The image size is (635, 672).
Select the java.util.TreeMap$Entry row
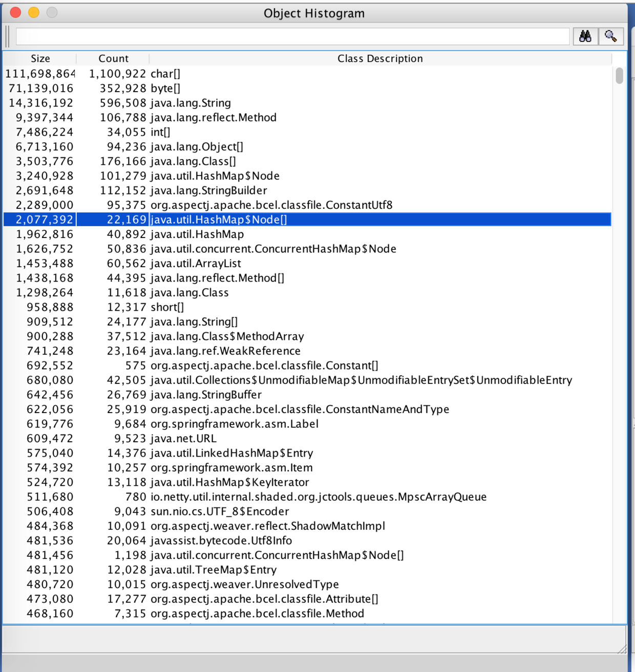(x=307, y=570)
